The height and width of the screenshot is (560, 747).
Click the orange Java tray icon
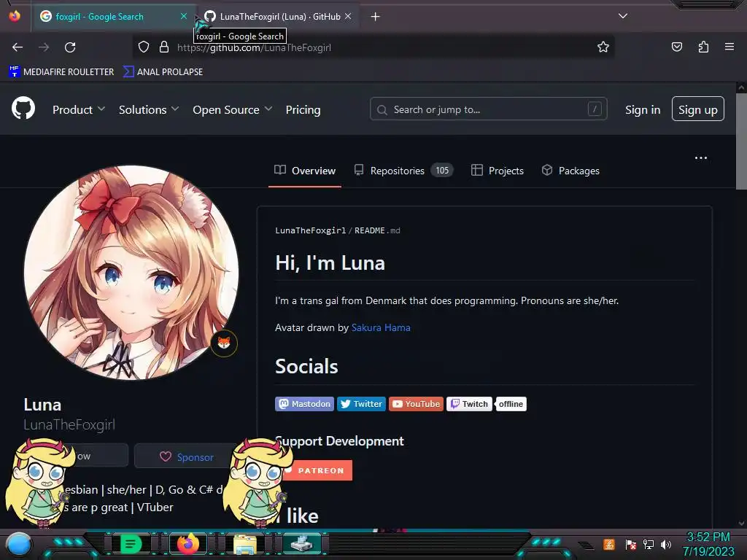(x=609, y=544)
